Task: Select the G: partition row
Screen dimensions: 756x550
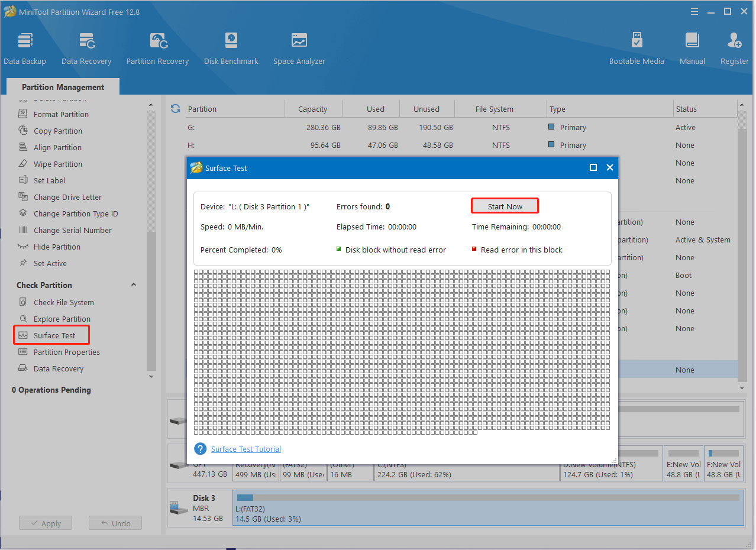Action: (461, 127)
